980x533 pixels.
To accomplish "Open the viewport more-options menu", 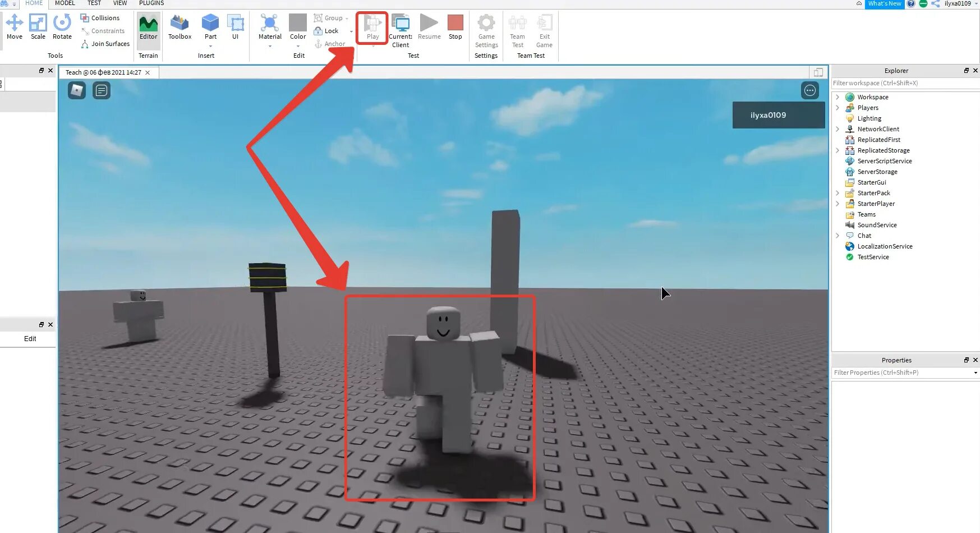I will 810,90.
